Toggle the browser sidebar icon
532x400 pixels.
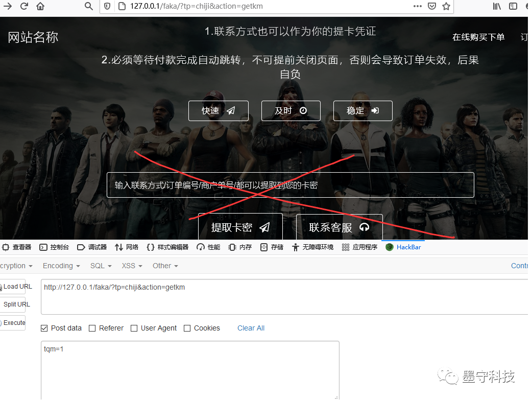513,6
